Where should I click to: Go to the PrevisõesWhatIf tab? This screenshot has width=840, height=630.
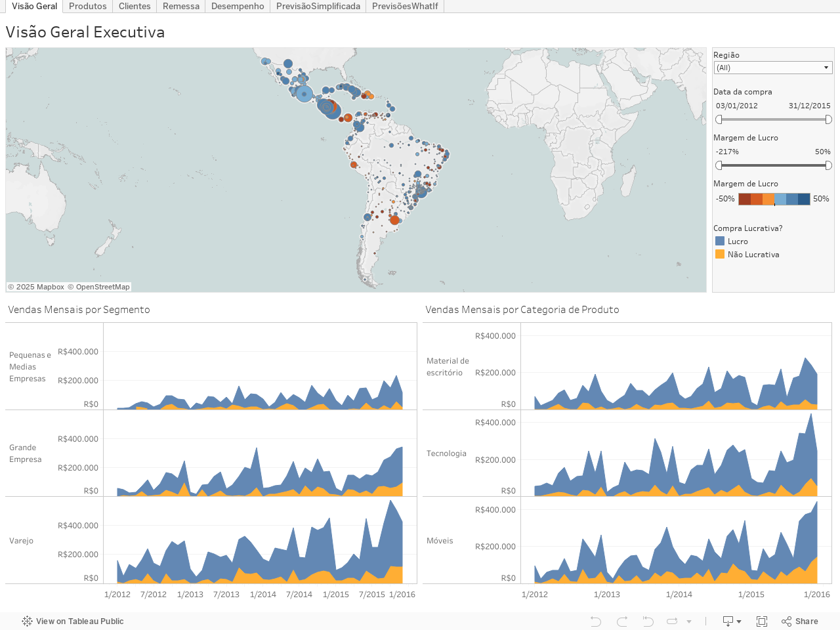point(405,6)
